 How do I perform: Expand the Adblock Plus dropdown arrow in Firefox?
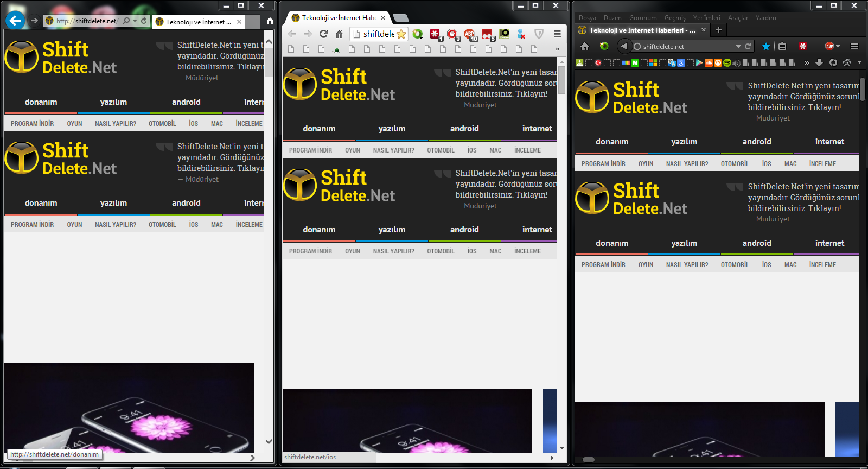(x=838, y=46)
